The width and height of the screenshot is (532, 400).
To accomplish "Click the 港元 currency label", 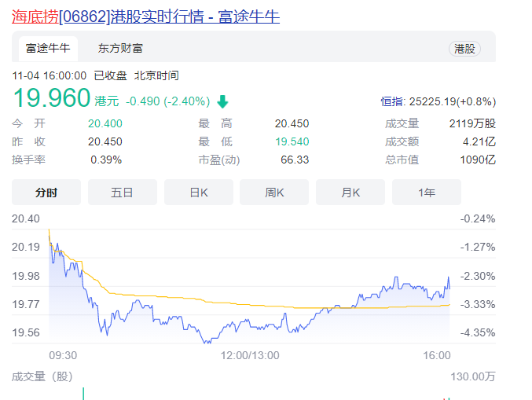I will [x=107, y=101].
